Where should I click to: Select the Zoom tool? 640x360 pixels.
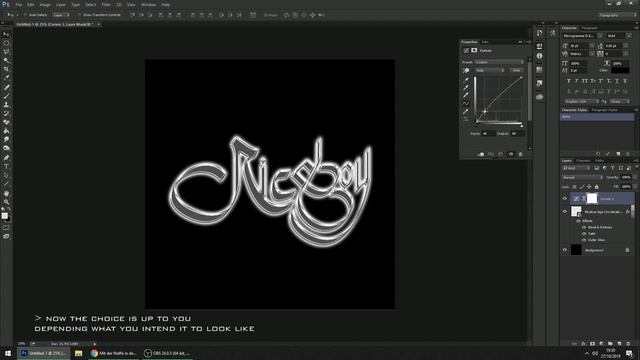click(x=6, y=202)
